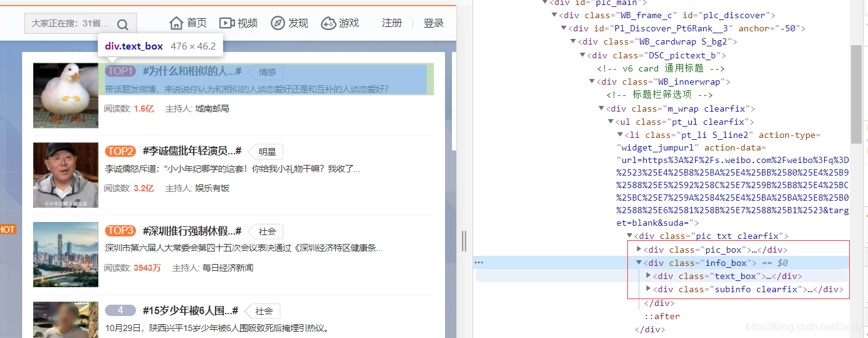Expand the text_box div node

tap(649, 276)
